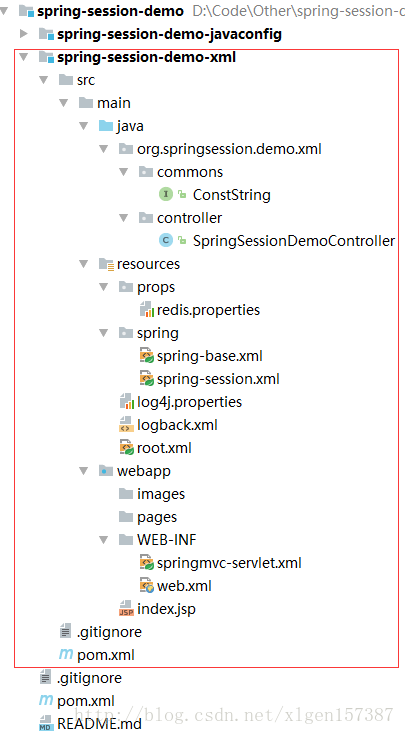Collapse the WEB-INF folder arrow
The width and height of the screenshot is (405, 735).
104,539
